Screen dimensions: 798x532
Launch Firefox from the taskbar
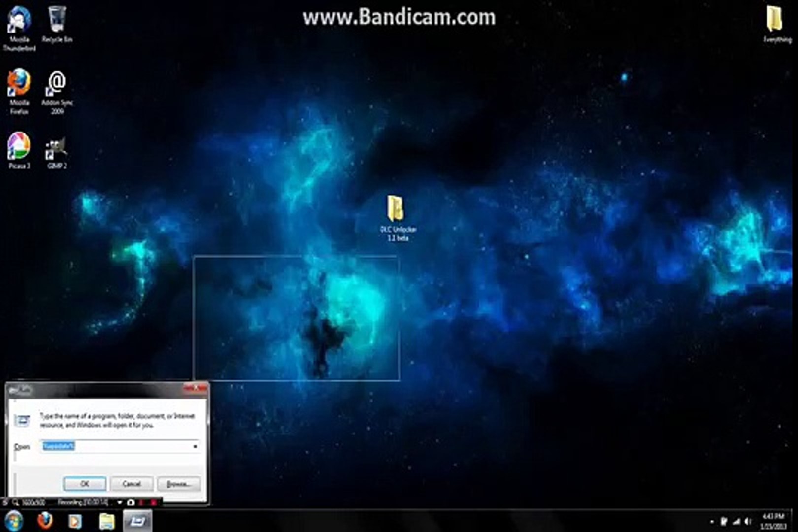(45, 521)
